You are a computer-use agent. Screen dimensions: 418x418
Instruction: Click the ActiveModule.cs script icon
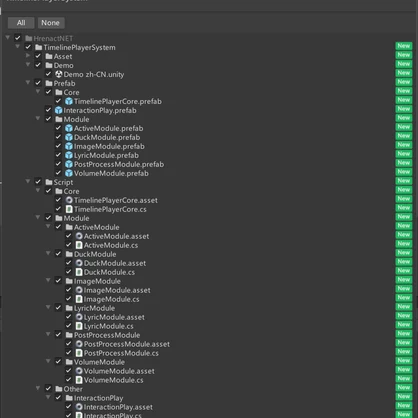pos(79,245)
